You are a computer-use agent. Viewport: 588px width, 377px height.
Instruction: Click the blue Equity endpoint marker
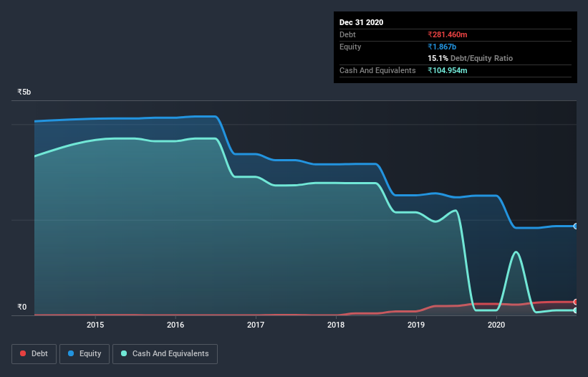(576, 226)
